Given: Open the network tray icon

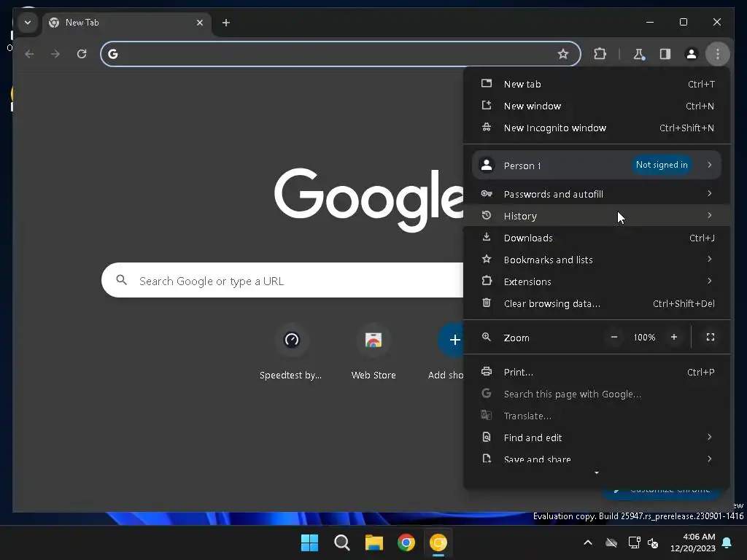Looking at the screenshot, I should 634,542.
